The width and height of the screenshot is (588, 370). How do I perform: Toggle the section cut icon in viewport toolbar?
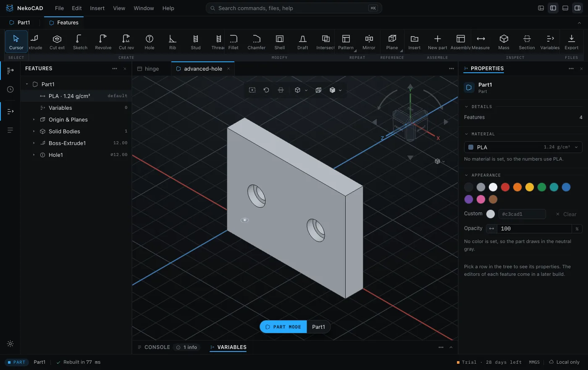tap(281, 90)
